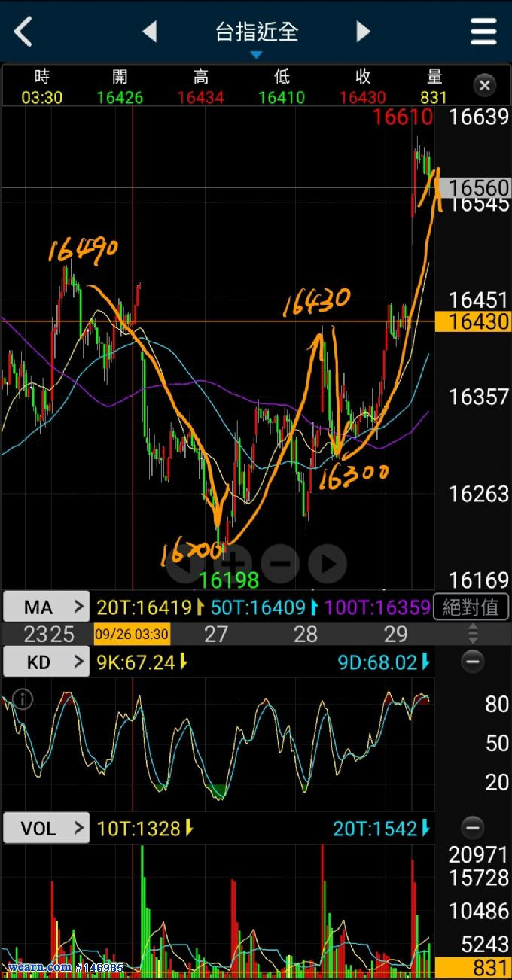Screen dimensions: 512x980
Task: Close the OHLC data row with X
Action: pos(485,85)
